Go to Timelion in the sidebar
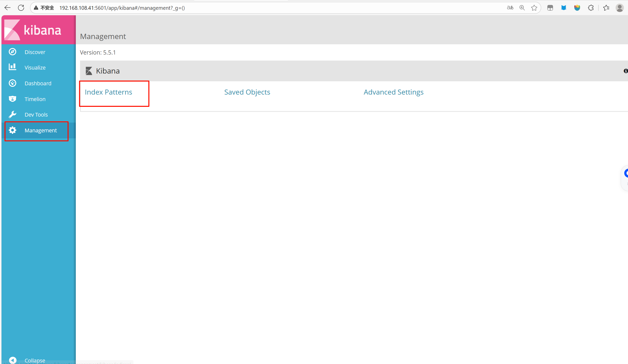The width and height of the screenshot is (628, 364). click(x=35, y=99)
